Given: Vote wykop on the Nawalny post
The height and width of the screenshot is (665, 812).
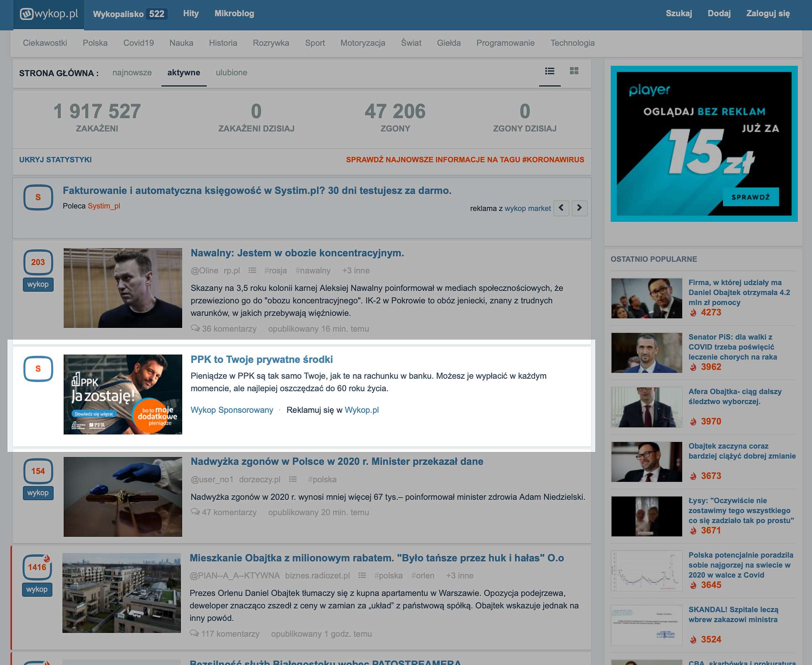Looking at the screenshot, I should point(38,284).
